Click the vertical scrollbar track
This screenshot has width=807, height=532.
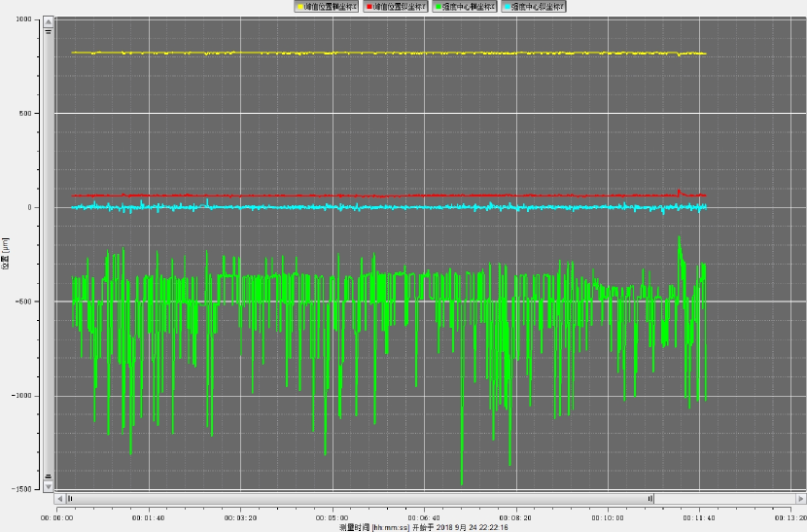click(48, 254)
